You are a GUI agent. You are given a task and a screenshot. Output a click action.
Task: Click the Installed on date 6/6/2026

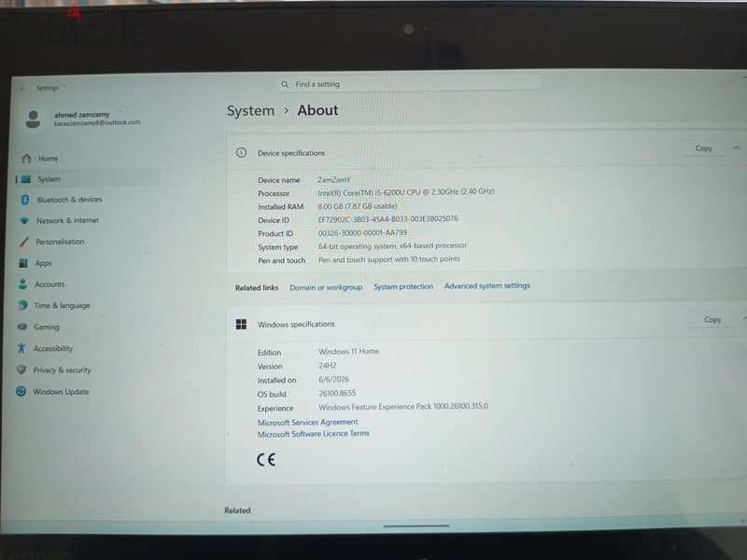tap(333, 380)
